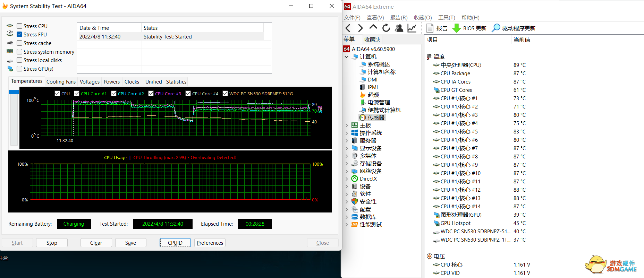Collapse the 计算机 tree node

coord(347,57)
